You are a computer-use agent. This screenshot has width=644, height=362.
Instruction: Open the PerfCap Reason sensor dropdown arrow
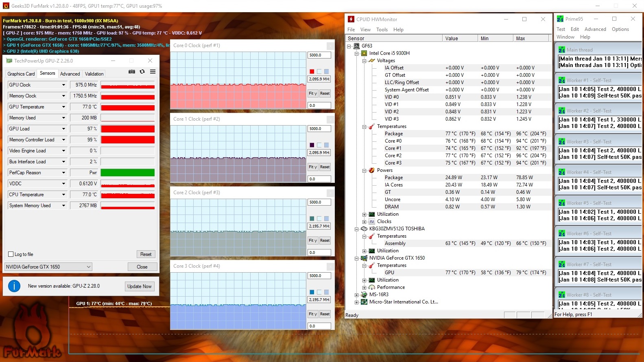click(x=63, y=173)
